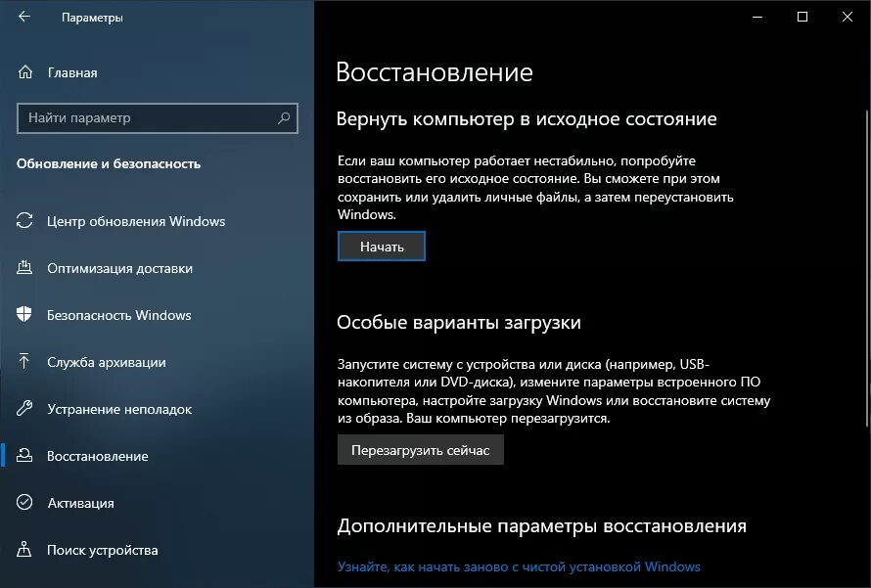The width and height of the screenshot is (871, 588).
Task: Click the Windows Update refresh icon
Action: [24, 220]
